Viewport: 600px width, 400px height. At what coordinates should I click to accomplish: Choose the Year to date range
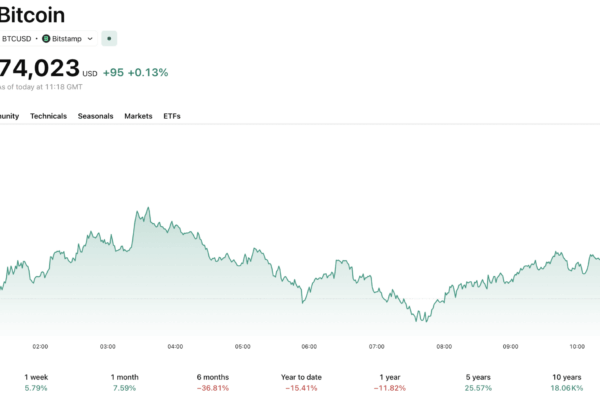(x=300, y=382)
